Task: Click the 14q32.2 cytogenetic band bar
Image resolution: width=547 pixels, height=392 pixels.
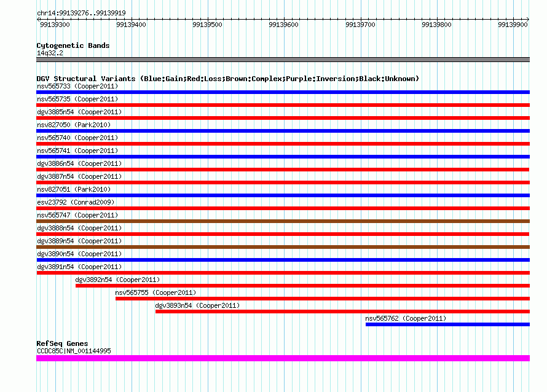Action: [283, 60]
